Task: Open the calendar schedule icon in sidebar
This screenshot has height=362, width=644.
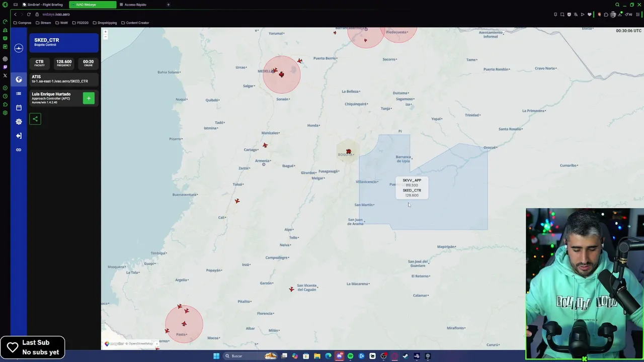Action: 19,108
